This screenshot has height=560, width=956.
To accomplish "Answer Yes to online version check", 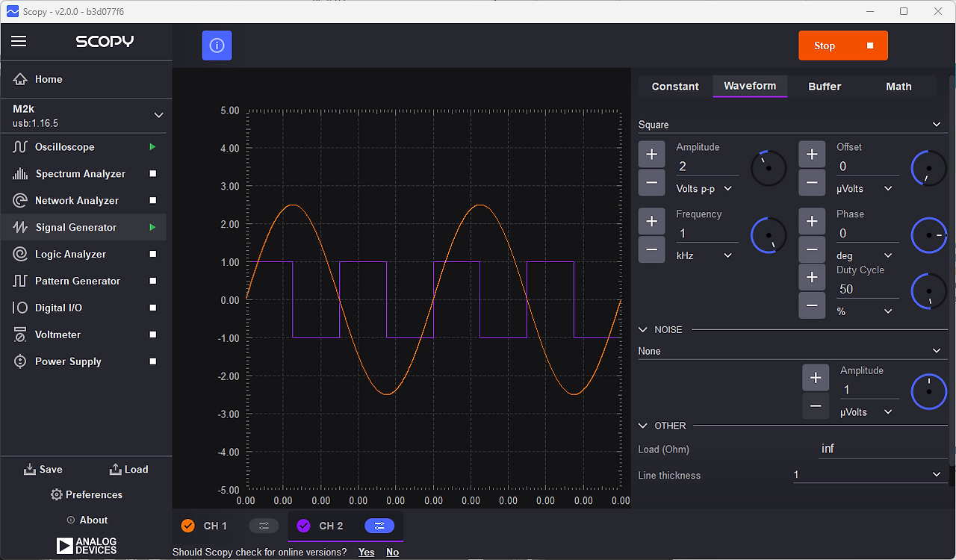I will 366,553.
